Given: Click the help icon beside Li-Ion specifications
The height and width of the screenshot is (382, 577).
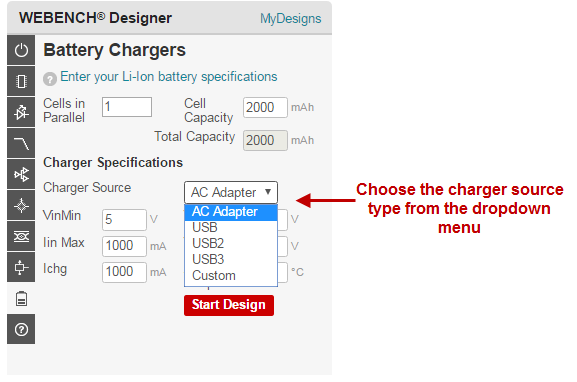Looking at the screenshot, I should tap(50, 79).
